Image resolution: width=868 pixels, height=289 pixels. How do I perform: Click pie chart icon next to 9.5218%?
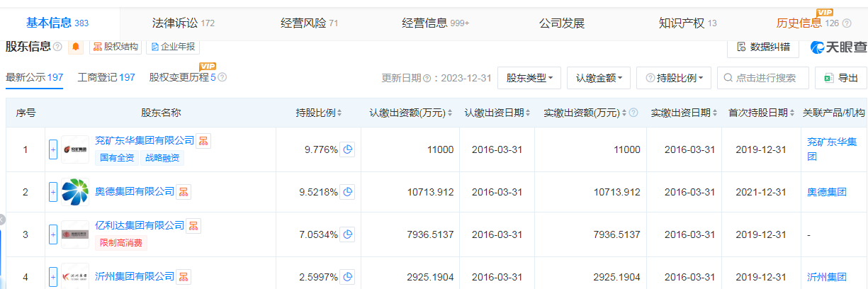click(x=347, y=192)
